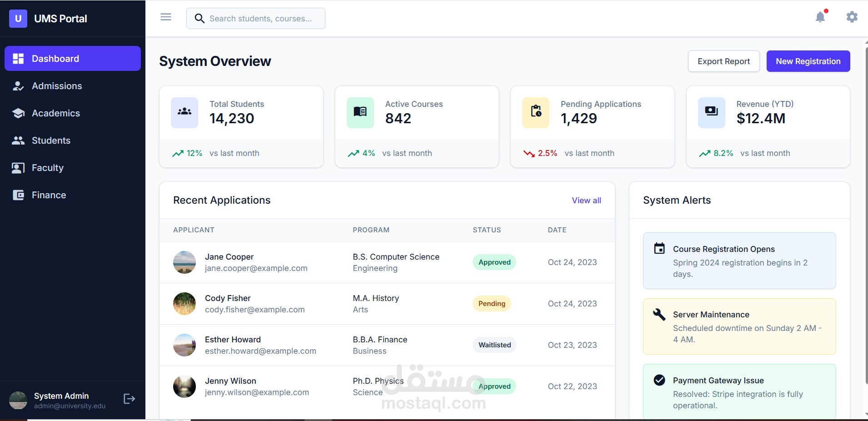Click the APPLICANT column header
Viewport: 868px width, 421px height.
[x=194, y=230]
